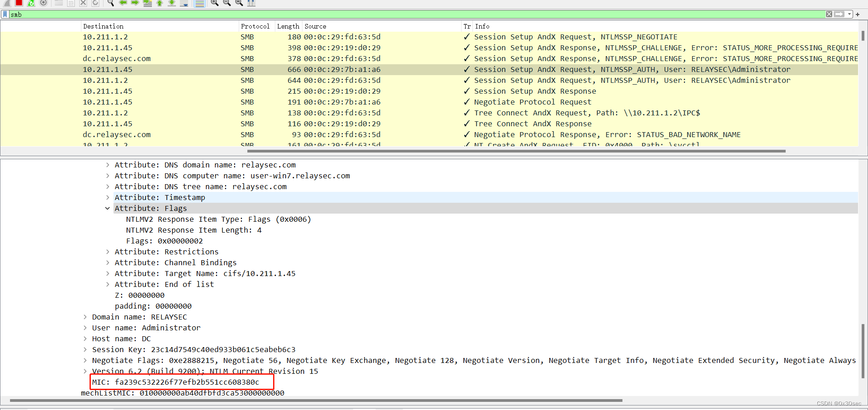Open capture options gear icon

pos(43,3)
